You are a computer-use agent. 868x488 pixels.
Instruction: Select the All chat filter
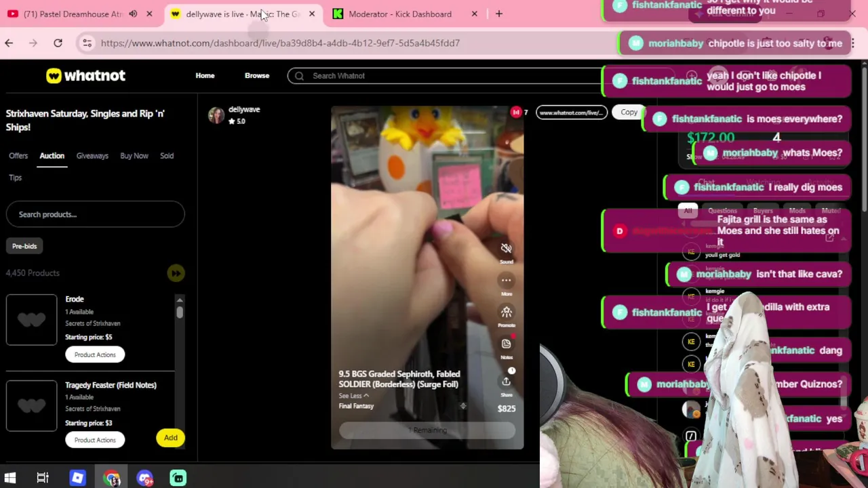coord(688,211)
